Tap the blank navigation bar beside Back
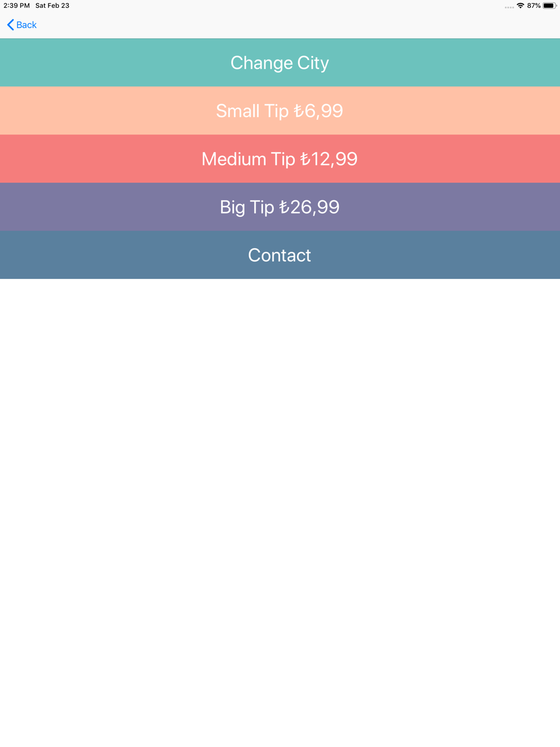This screenshot has width=560, height=747. coord(297,25)
